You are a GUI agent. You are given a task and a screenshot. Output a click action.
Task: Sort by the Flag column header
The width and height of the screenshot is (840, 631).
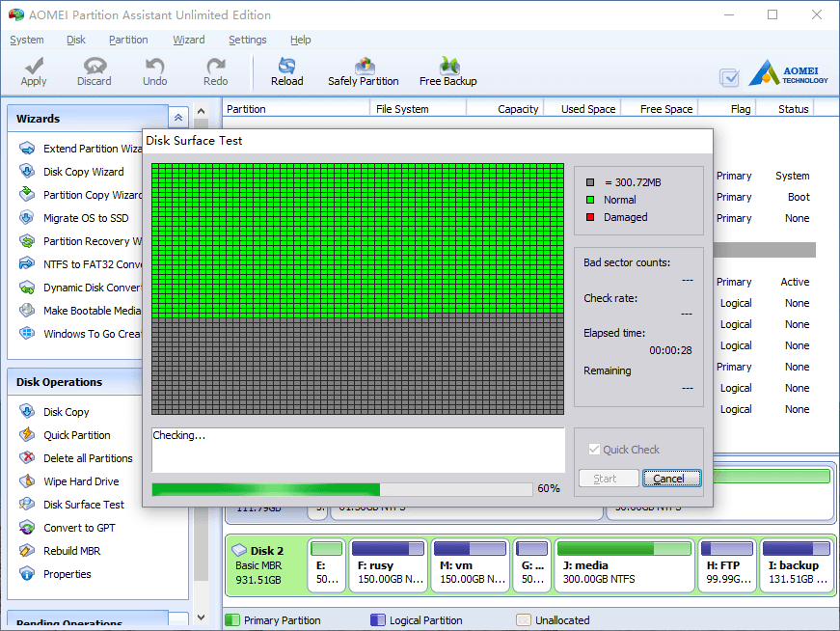pyautogui.click(x=727, y=109)
